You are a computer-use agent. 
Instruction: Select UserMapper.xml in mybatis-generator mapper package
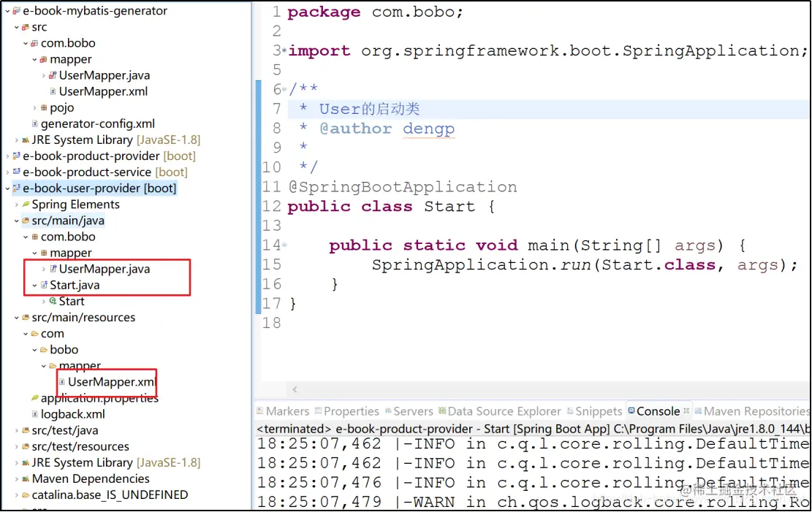(x=103, y=91)
